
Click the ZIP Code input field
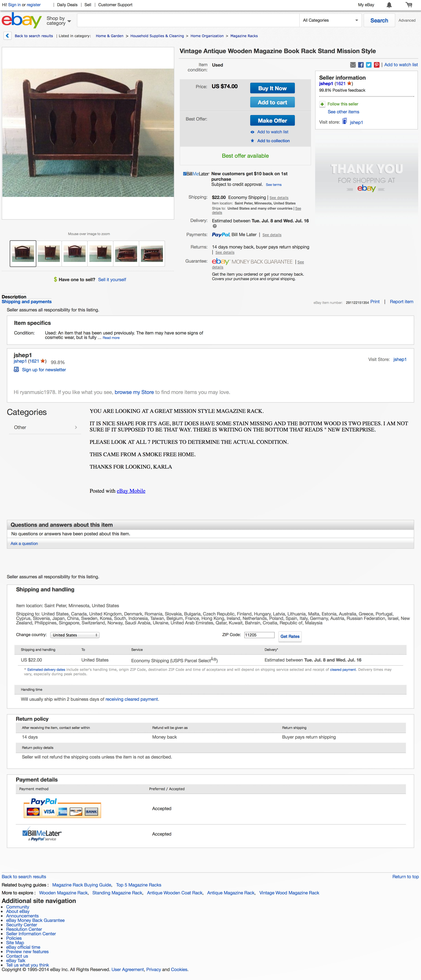(x=259, y=635)
